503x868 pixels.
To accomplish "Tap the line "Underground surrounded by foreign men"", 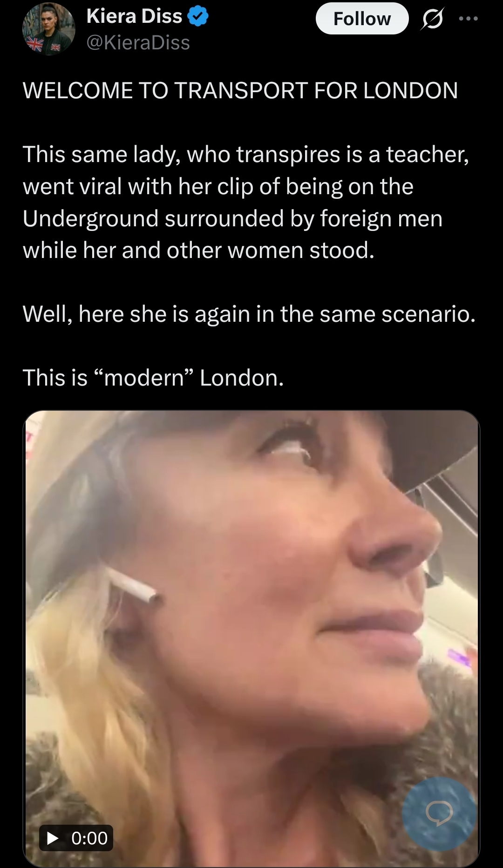I will pos(232,219).
